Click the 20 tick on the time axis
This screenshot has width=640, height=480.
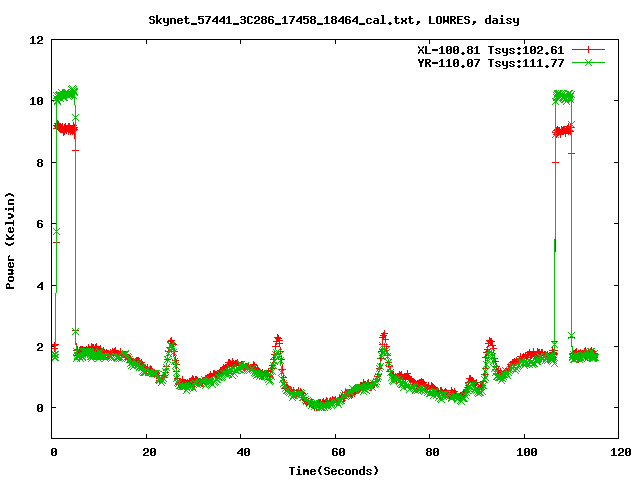click(147, 452)
